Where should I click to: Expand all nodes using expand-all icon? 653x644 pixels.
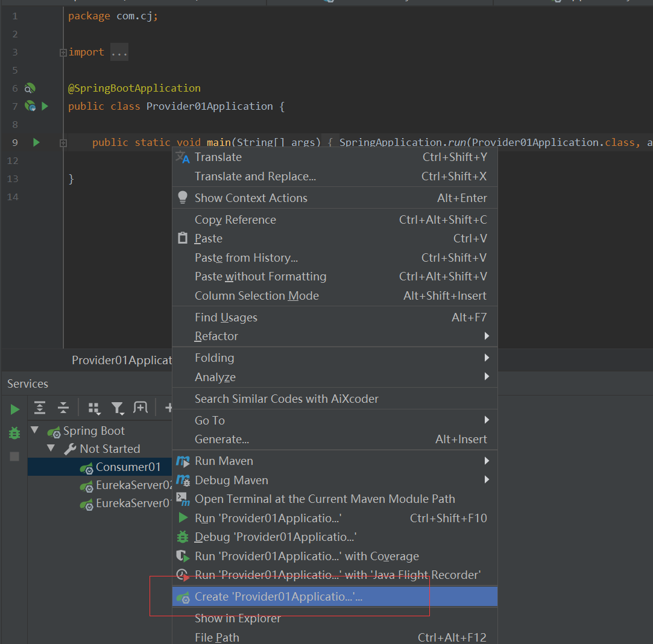point(39,408)
